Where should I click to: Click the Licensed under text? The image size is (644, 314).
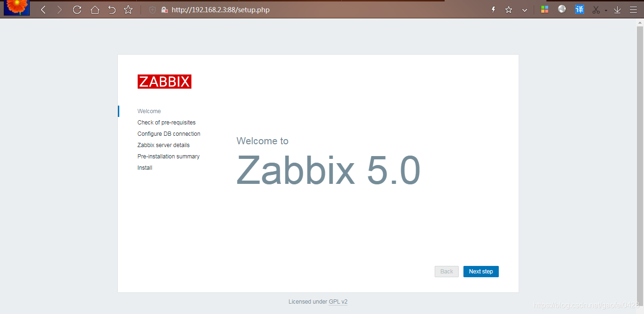click(x=308, y=302)
